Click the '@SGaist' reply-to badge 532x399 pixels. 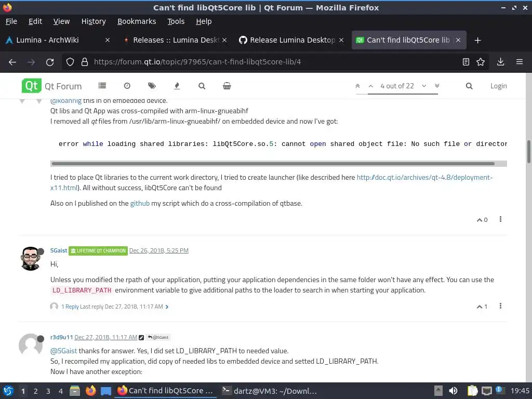tap(158, 337)
